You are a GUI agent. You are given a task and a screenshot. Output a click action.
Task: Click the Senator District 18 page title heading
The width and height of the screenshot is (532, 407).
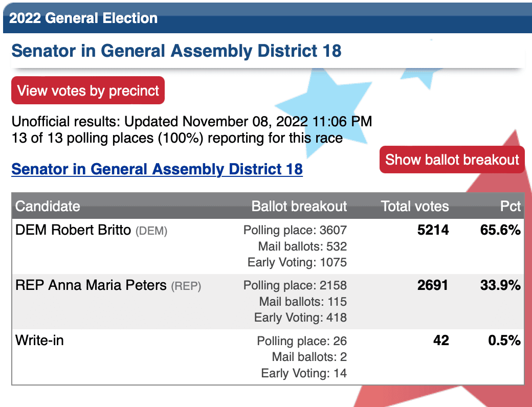(176, 51)
